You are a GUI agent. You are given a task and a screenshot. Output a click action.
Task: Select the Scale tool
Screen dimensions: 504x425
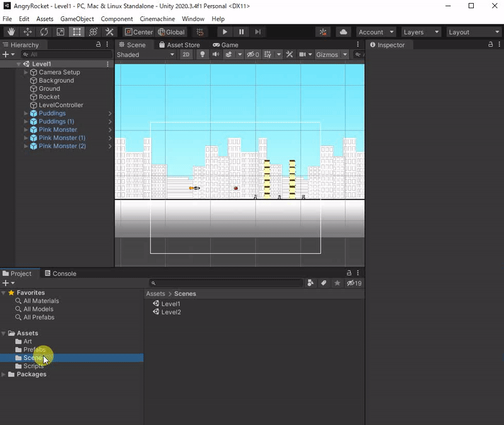60,32
